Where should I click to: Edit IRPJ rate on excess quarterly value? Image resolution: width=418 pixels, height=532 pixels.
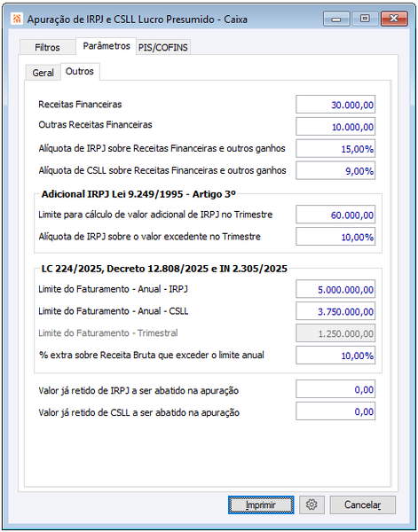[x=335, y=237]
